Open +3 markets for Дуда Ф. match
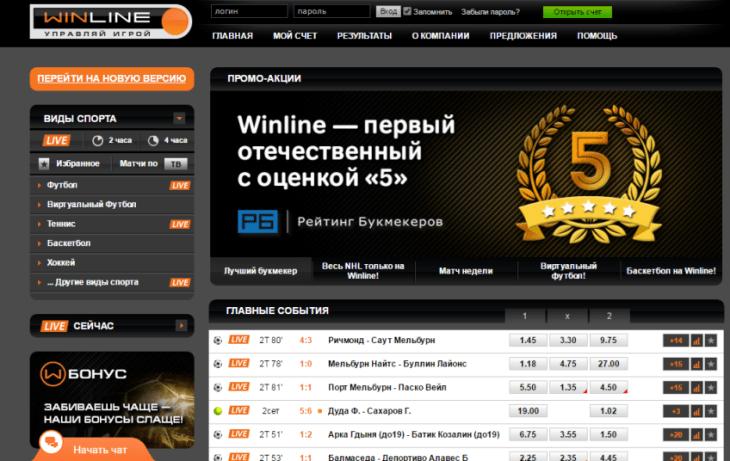 click(x=676, y=411)
